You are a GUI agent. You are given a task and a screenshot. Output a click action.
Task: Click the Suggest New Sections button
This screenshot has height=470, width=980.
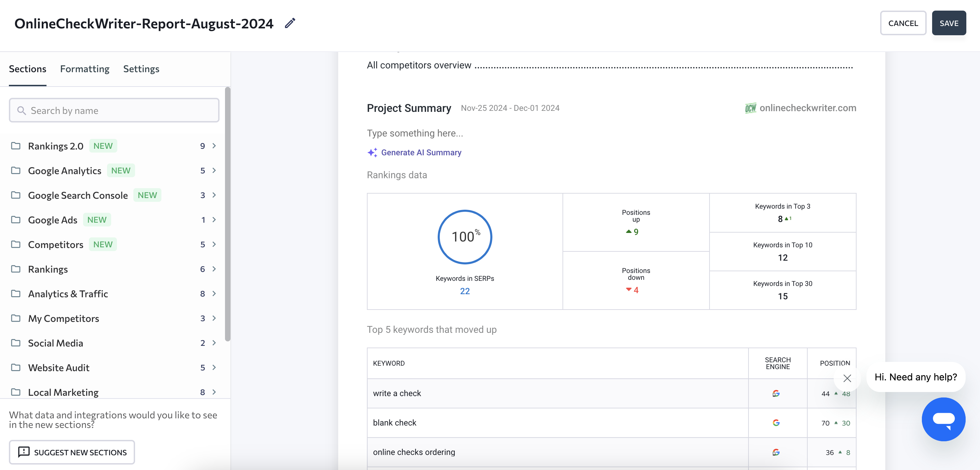click(72, 452)
